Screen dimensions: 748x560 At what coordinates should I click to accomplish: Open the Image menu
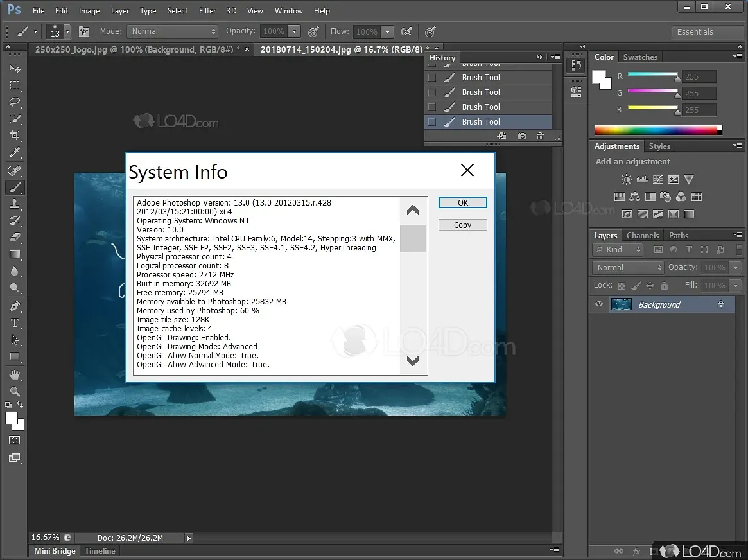(x=89, y=10)
